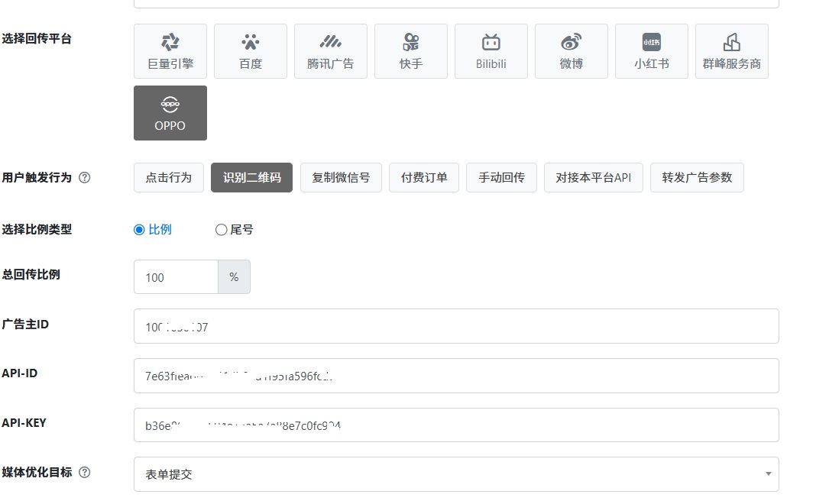Open help icon beside 用户触发行为
This screenshot has height=504, width=816.
point(84,178)
